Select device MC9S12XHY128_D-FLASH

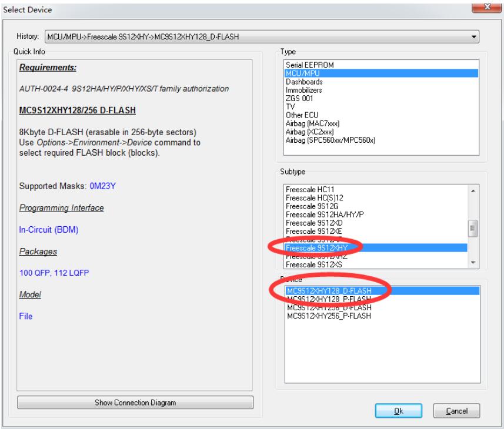(382, 291)
